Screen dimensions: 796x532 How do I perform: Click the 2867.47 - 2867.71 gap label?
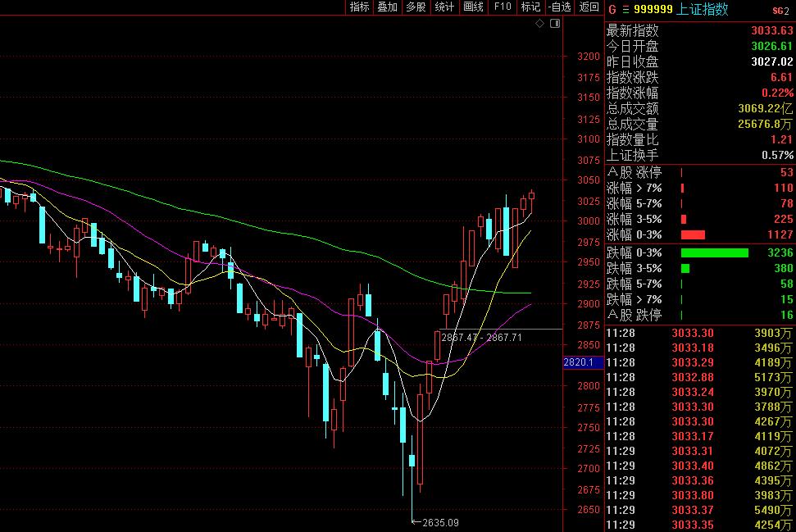[x=481, y=337]
